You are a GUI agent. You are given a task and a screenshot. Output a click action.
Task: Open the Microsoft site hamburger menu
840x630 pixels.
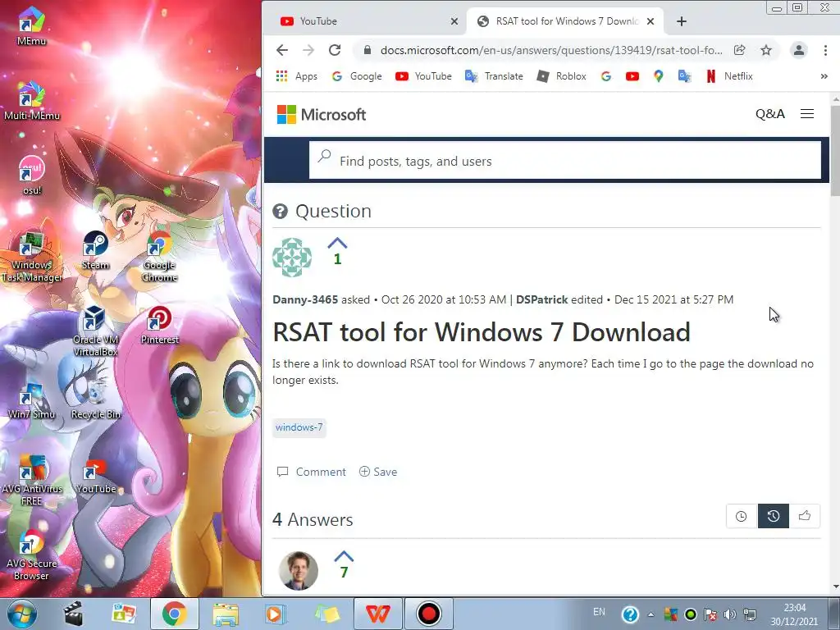[x=807, y=113]
